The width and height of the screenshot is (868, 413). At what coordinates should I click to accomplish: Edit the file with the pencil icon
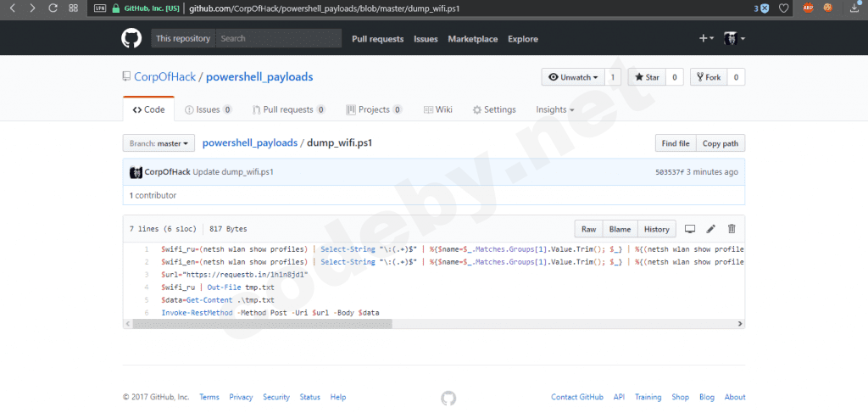pos(711,229)
